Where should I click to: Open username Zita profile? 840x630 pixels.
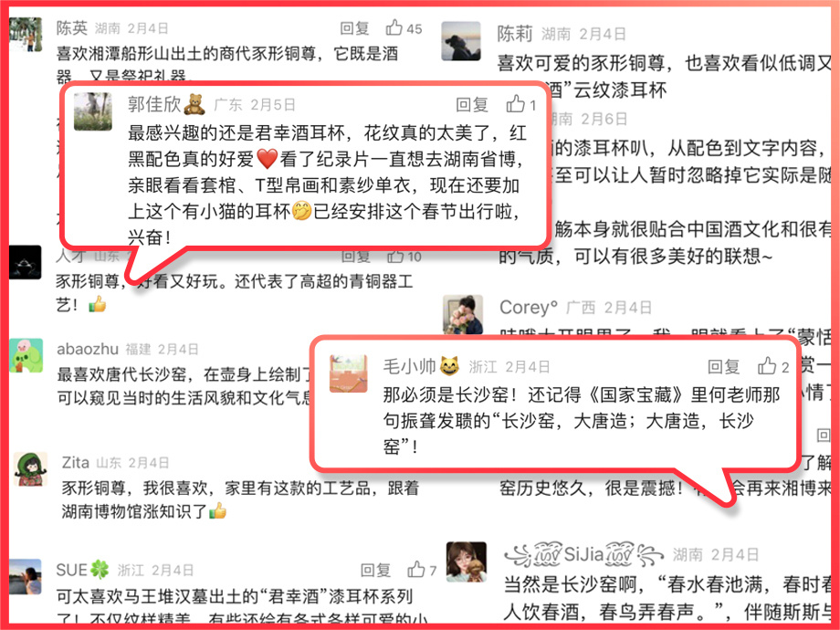(x=76, y=462)
